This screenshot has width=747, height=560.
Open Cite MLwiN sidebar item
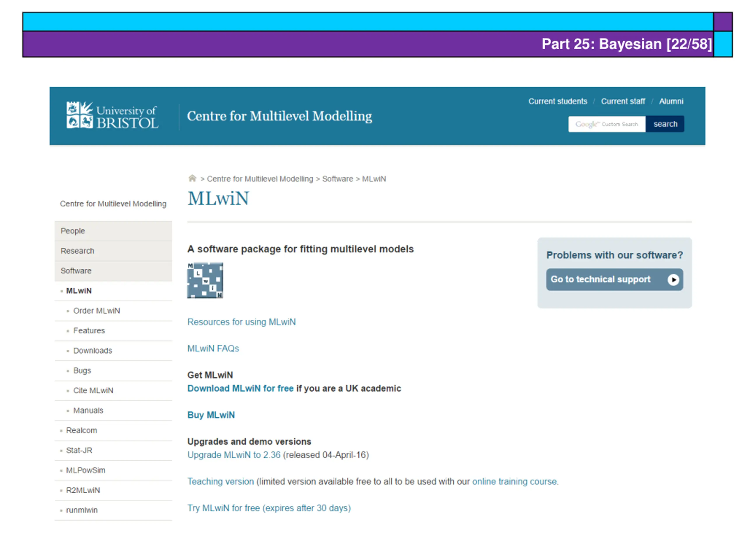113,390
